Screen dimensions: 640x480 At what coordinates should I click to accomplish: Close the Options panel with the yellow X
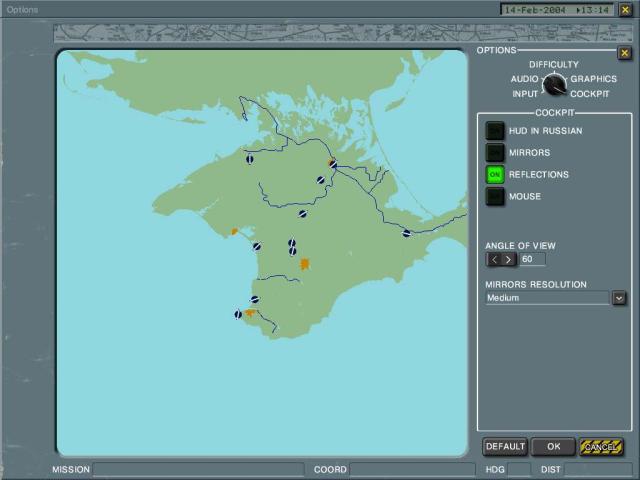(x=625, y=53)
